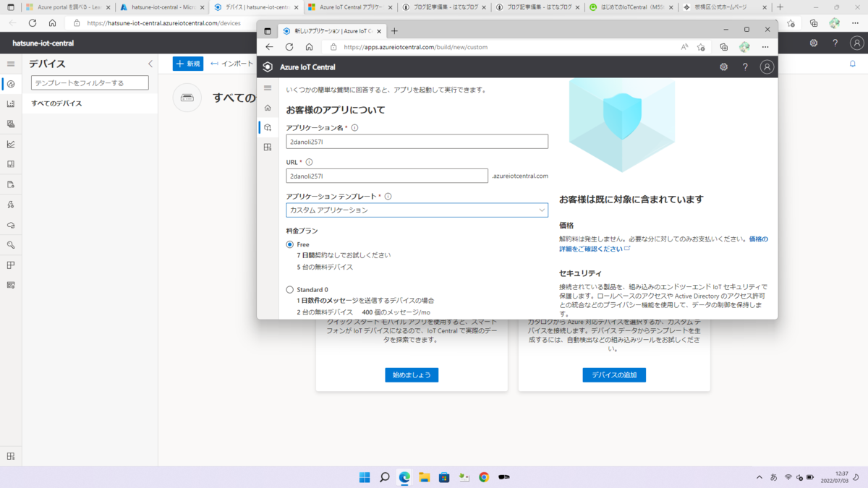
Task: Open Google Chrome from taskbar
Action: tap(484, 477)
